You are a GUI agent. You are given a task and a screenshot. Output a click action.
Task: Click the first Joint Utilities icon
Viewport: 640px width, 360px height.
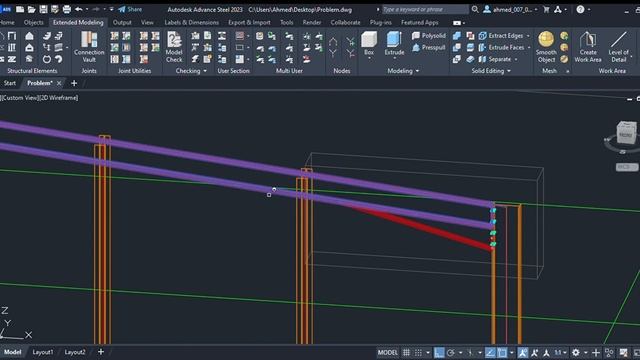(x=115, y=36)
